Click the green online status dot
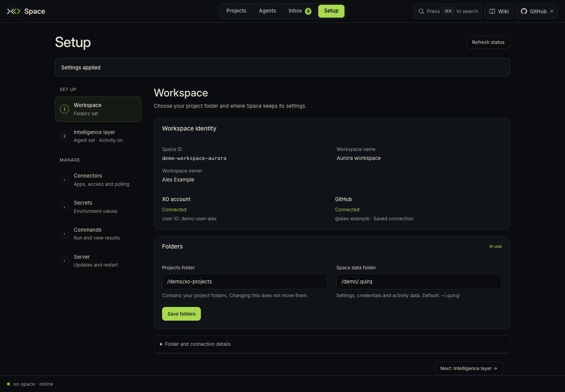The width and height of the screenshot is (565, 392). click(8, 384)
